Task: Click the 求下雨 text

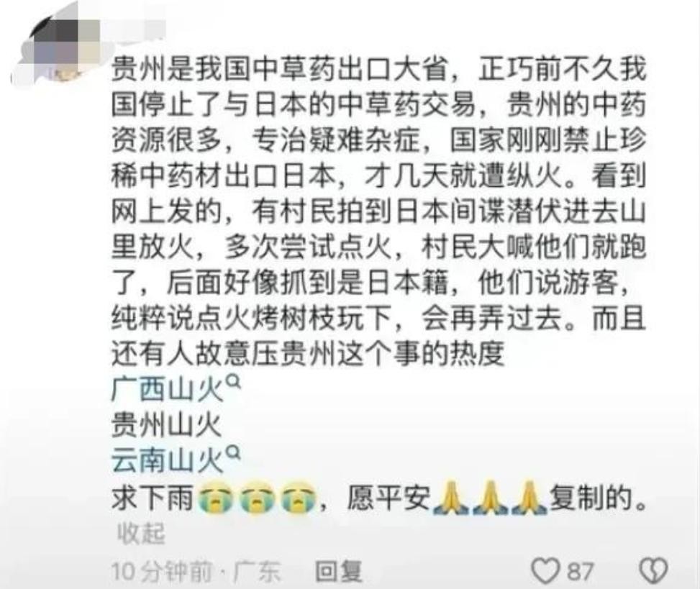Action: (x=153, y=498)
